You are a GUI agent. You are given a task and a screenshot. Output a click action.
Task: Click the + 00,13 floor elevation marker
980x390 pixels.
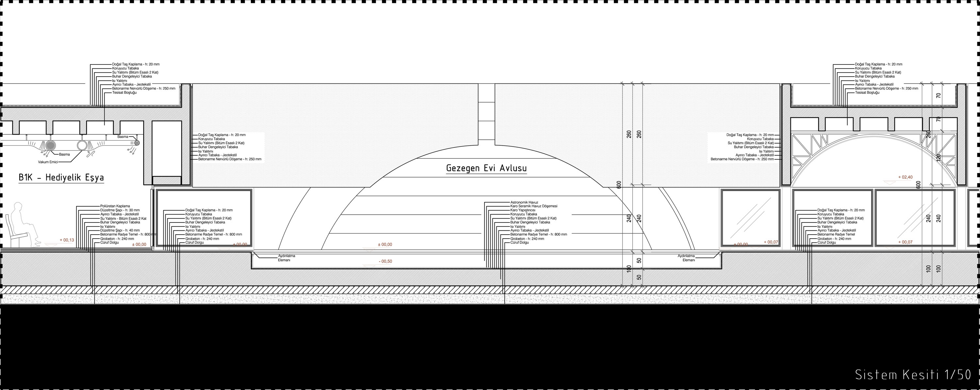tap(67, 240)
